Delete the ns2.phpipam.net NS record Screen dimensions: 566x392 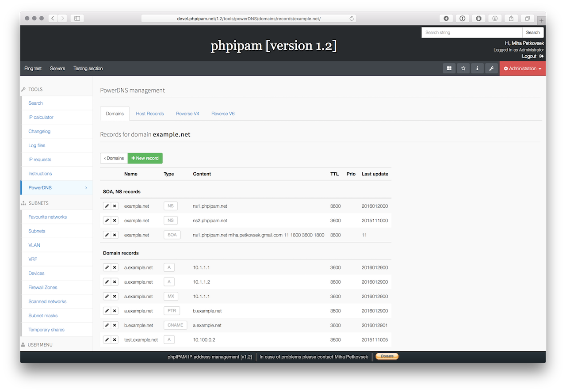point(115,220)
